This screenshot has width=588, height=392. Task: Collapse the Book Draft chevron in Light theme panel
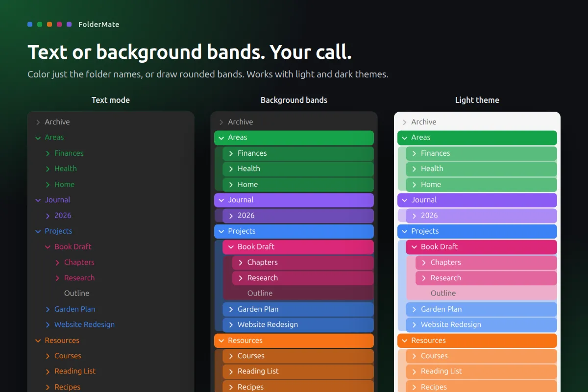point(414,247)
